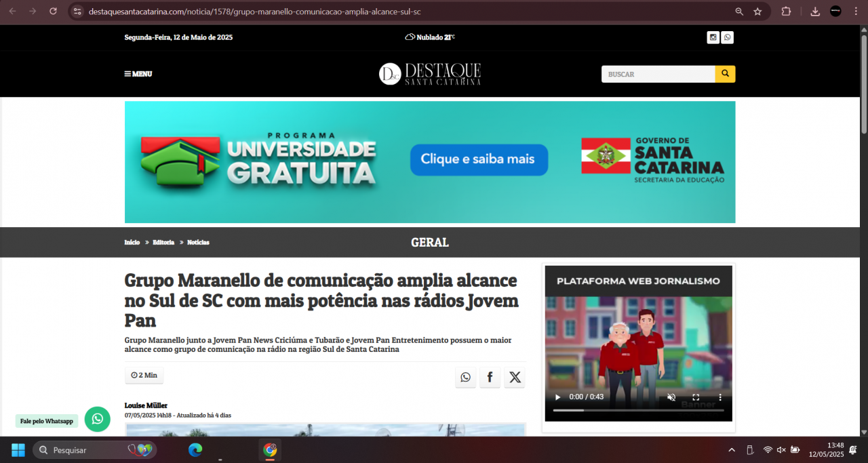Follow the Editoria breadcrumb link

point(163,243)
